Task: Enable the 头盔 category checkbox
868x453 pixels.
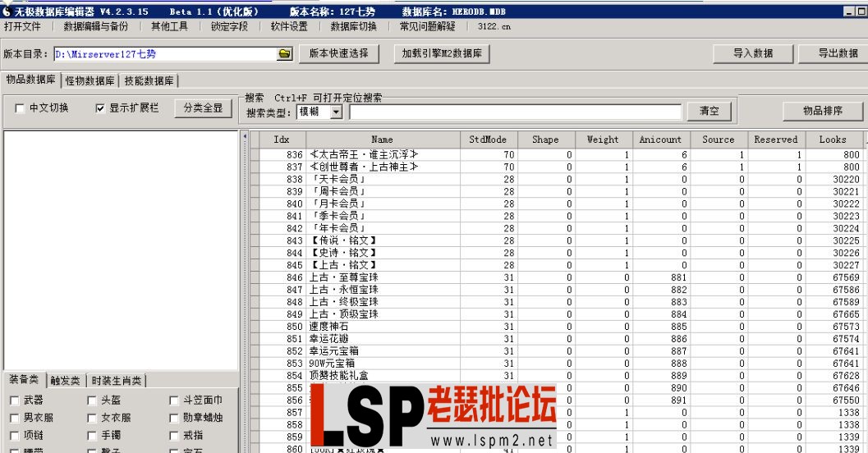Action: (92, 400)
